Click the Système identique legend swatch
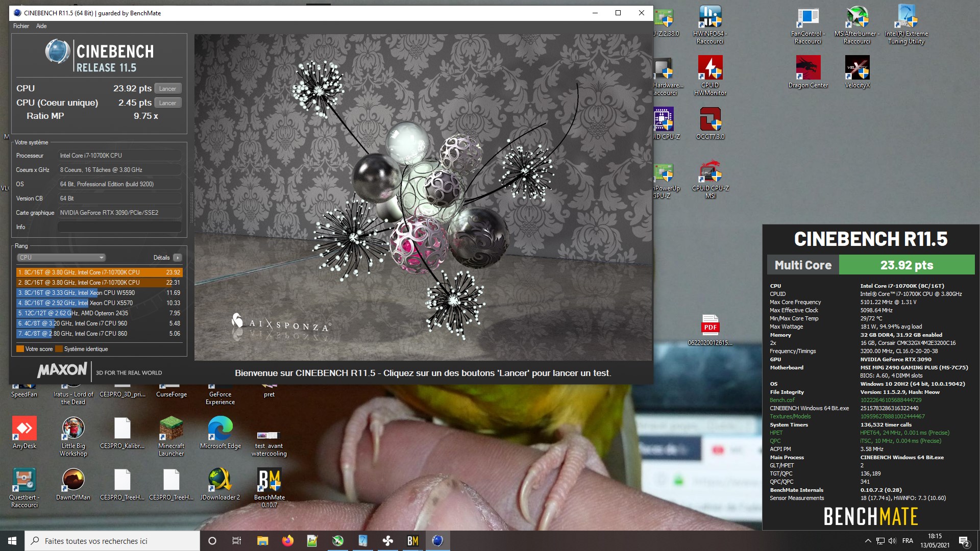This screenshot has height=551, width=980. [x=59, y=349]
